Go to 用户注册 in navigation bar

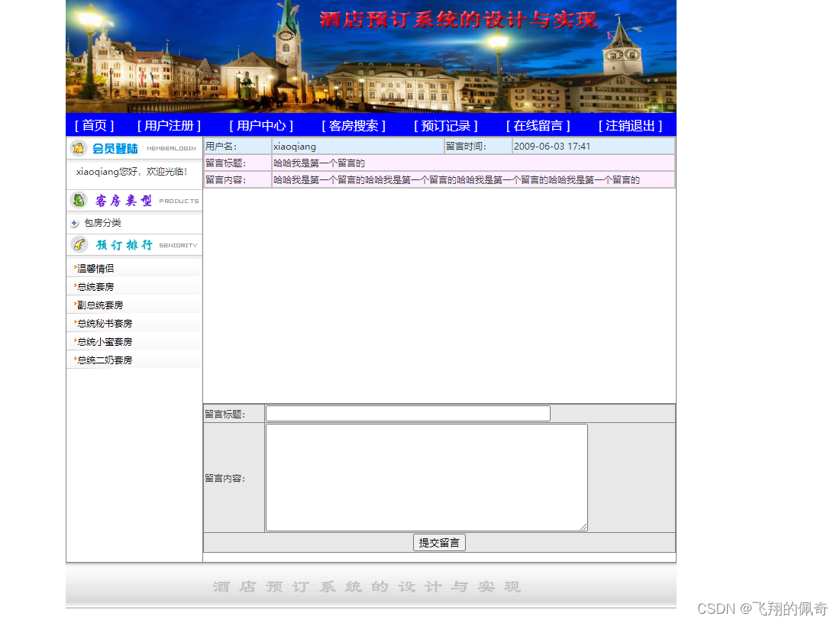tap(169, 126)
